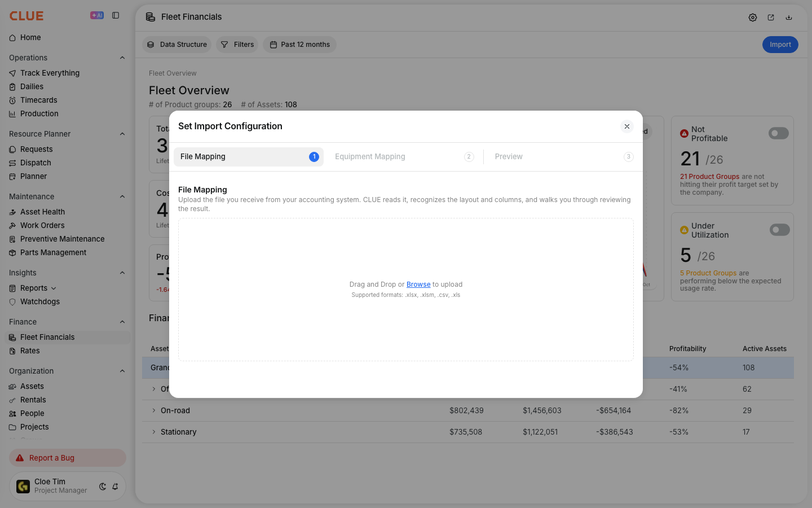Click the Browse upload link

(418, 284)
